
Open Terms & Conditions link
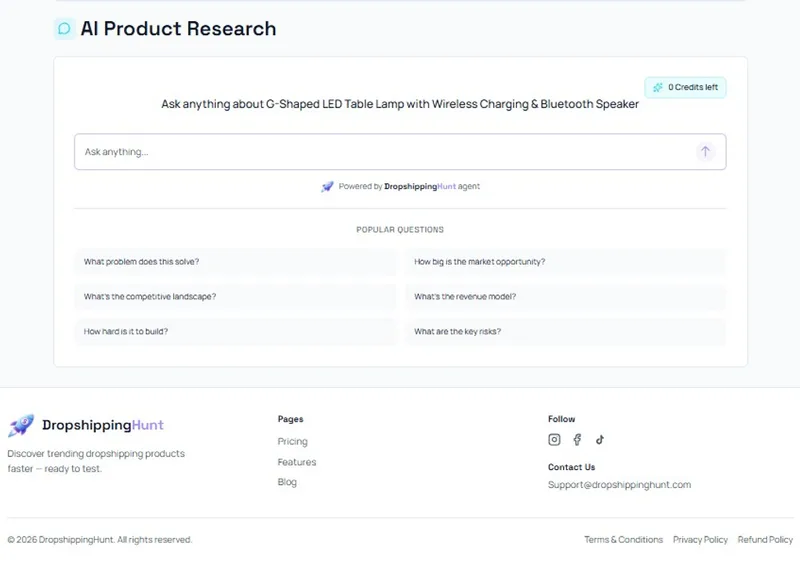(623, 540)
